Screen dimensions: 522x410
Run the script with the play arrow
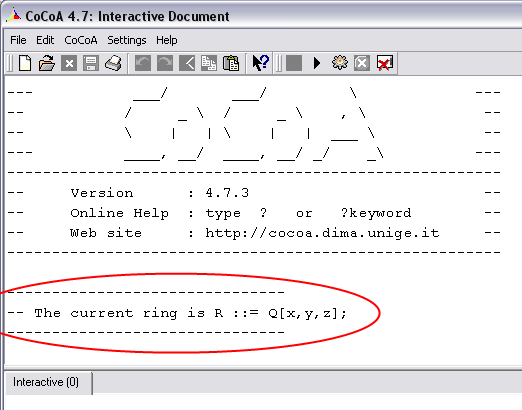(317, 63)
